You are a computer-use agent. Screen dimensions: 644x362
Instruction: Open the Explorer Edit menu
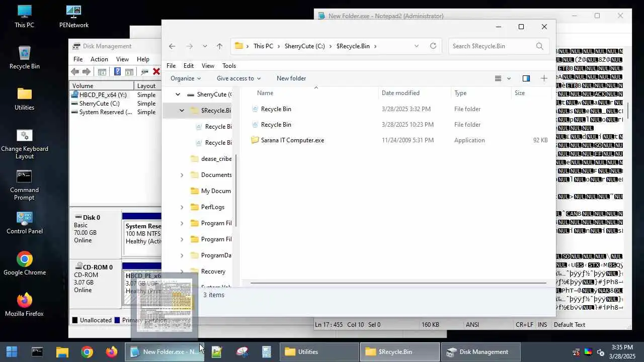click(189, 66)
